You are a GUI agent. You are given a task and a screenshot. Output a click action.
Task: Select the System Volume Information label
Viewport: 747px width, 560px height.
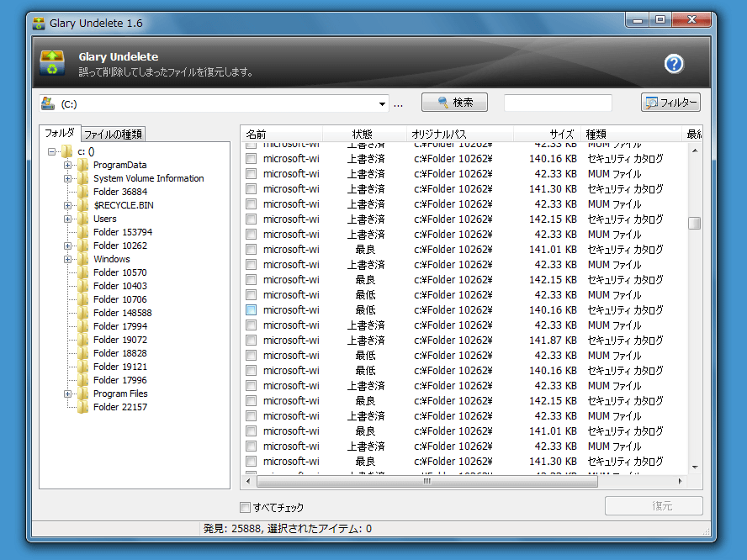point(149,178)
